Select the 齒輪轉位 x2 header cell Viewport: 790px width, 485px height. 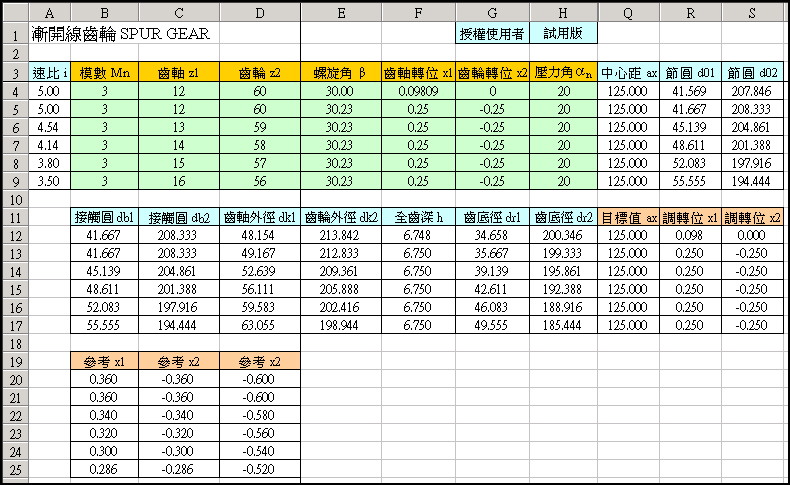[x=492, y=73]
